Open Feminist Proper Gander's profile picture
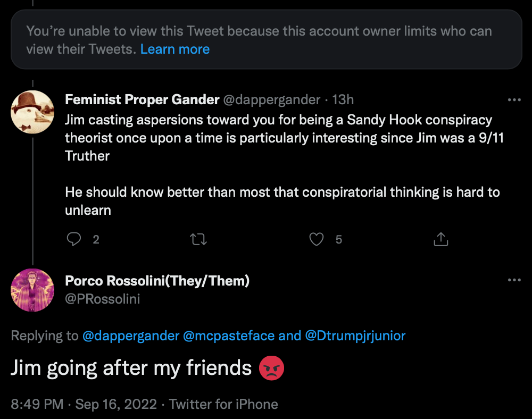The height and width of the screenshot is (419, 532). (x=33, y=112)
